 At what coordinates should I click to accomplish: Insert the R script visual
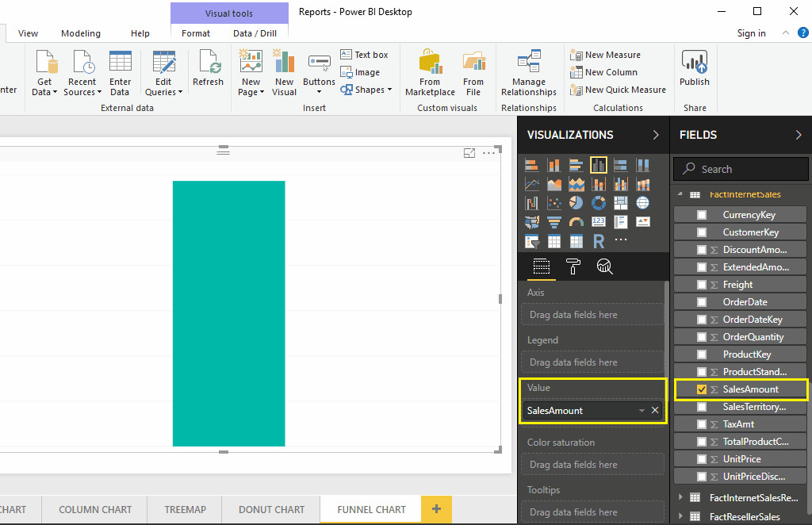pos(599,241)
